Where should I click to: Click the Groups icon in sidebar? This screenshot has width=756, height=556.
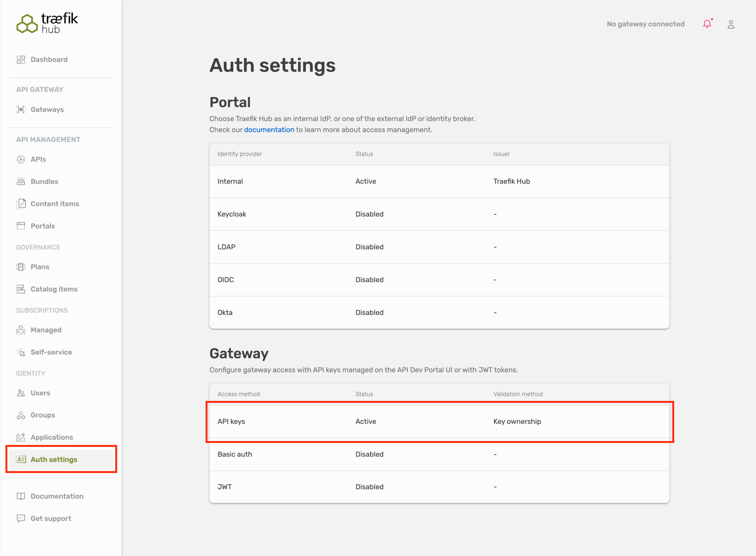point(21,415)
